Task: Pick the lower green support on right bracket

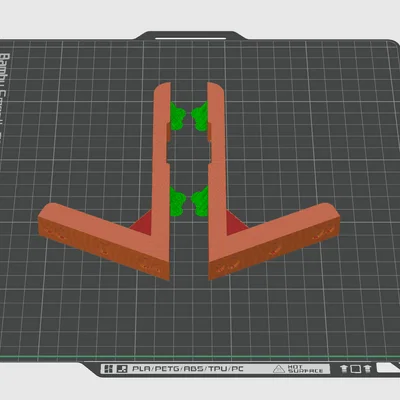Action: point(200,202)
